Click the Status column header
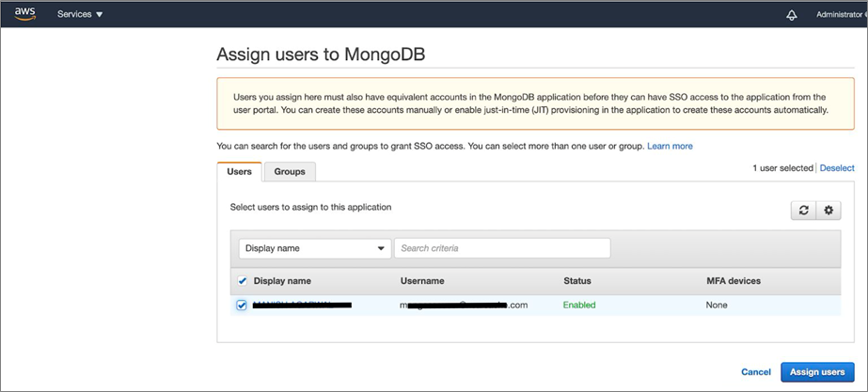The image size is (868, 392). [577, 281]
